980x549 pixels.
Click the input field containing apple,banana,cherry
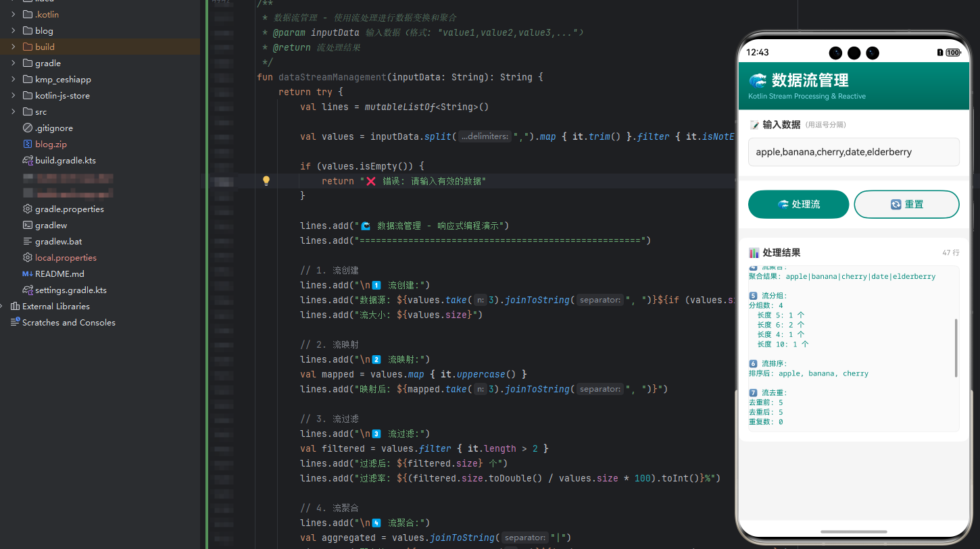(854, 152)
